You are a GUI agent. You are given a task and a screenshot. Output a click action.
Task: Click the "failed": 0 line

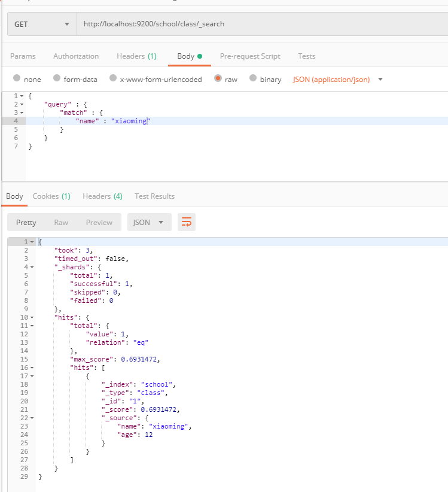[x=92, y=300]
